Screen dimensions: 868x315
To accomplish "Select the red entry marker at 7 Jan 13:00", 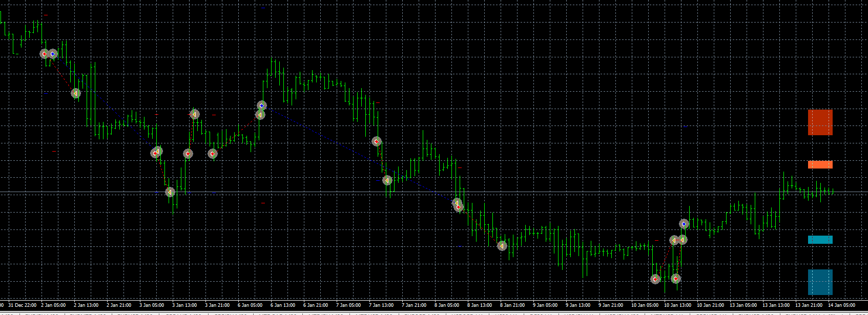I will point(377,141).
